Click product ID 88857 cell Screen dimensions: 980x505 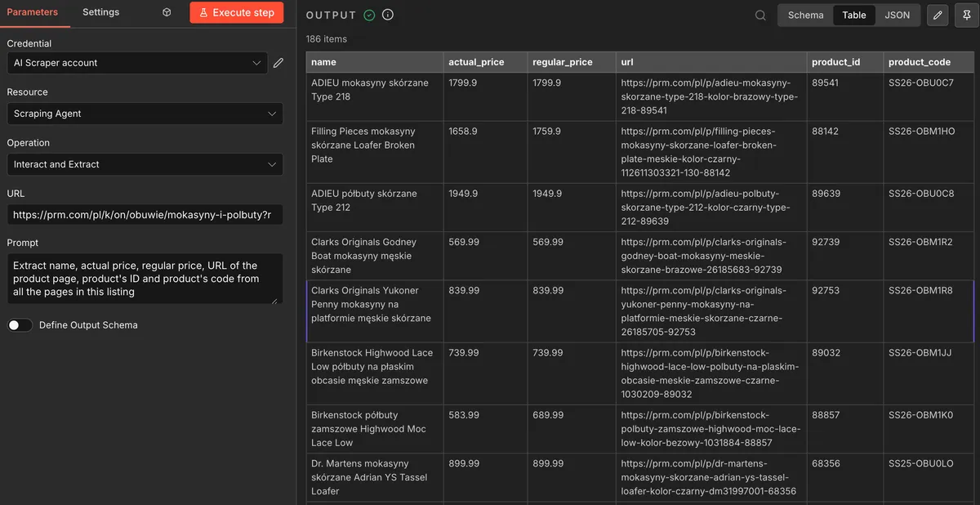click(844, 429)
